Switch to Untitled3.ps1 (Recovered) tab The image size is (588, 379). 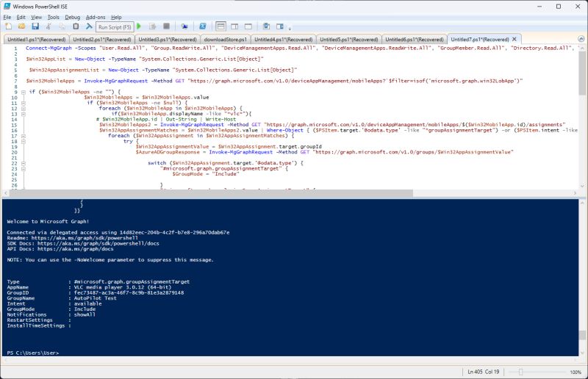click(168, 40)
